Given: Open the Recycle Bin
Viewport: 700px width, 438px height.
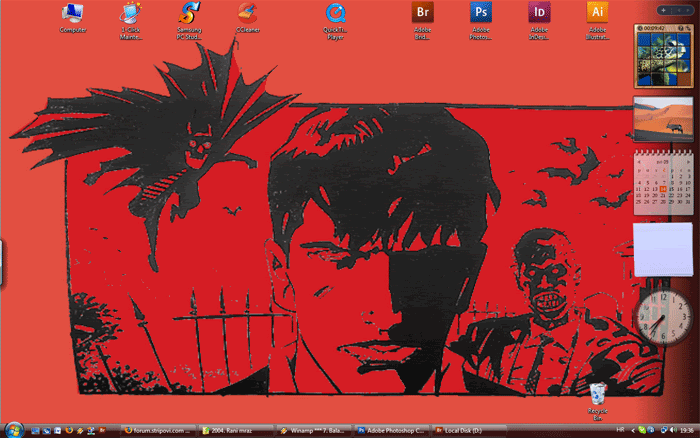Looking at the screenshot, I should (597, 401).
